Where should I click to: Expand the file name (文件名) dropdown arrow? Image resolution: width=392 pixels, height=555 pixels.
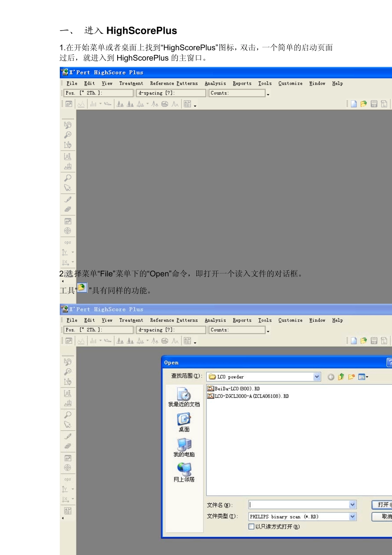click(x=352, y=505)
